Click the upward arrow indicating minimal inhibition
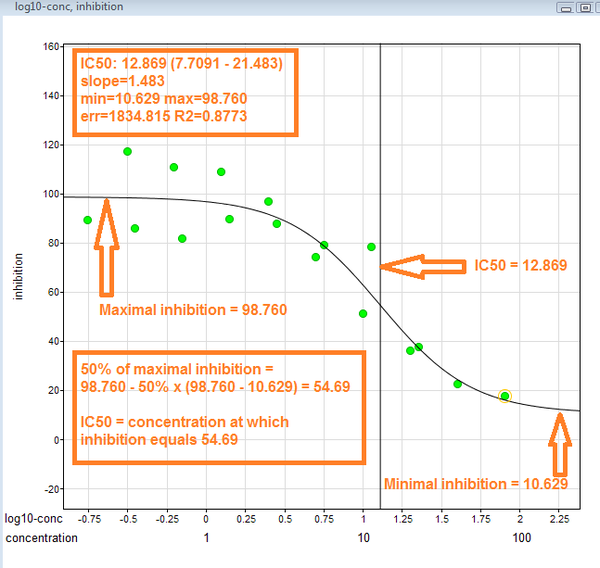 (x=560, y=444)
